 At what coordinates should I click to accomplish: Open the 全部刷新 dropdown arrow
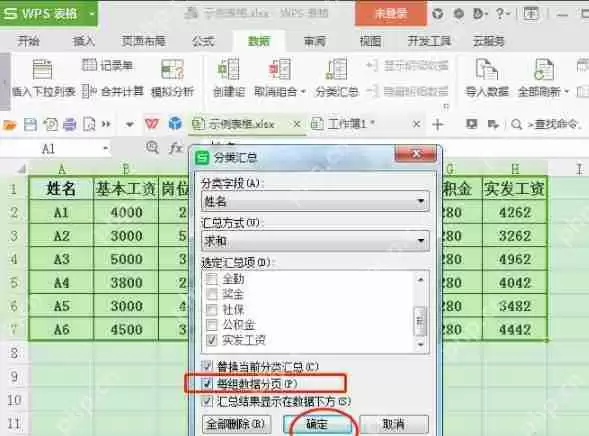pos(566,92)
